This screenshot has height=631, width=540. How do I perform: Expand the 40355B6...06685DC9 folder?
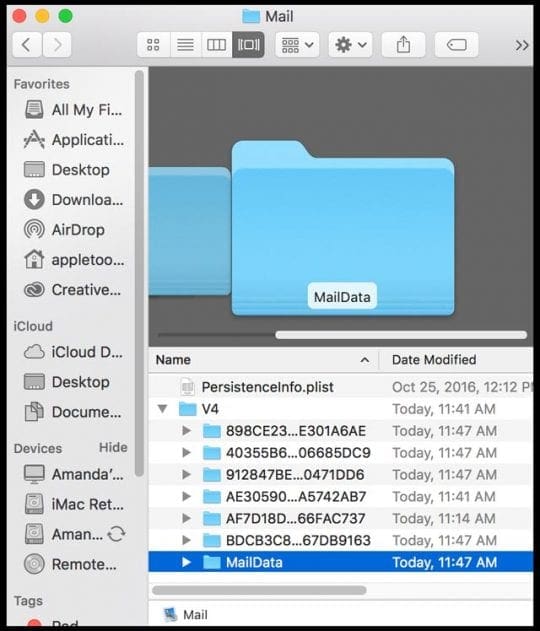pyautogui.click(x=186, y=453)
